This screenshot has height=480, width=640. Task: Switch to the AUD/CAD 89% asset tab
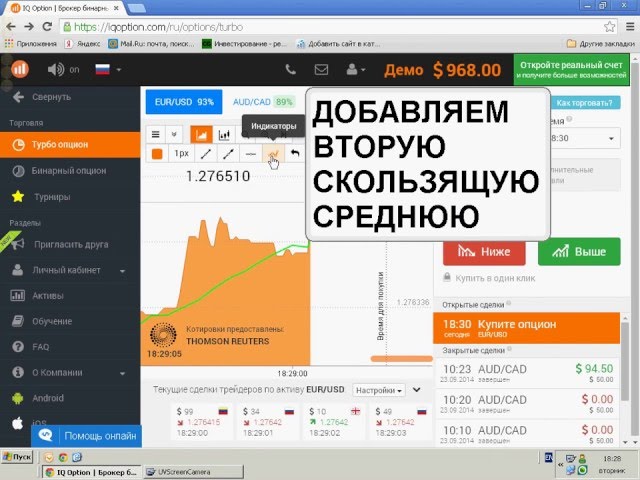[x=263, y=102]
